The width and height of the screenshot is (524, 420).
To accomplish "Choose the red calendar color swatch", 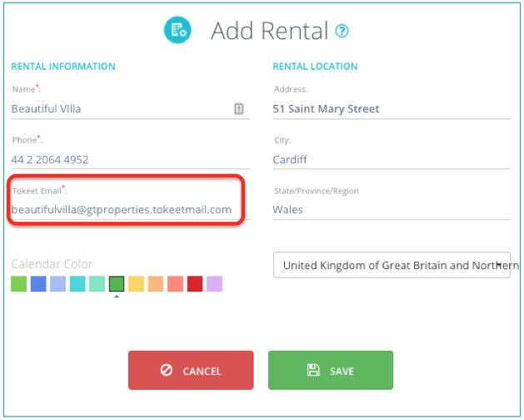I will (195, 284).
